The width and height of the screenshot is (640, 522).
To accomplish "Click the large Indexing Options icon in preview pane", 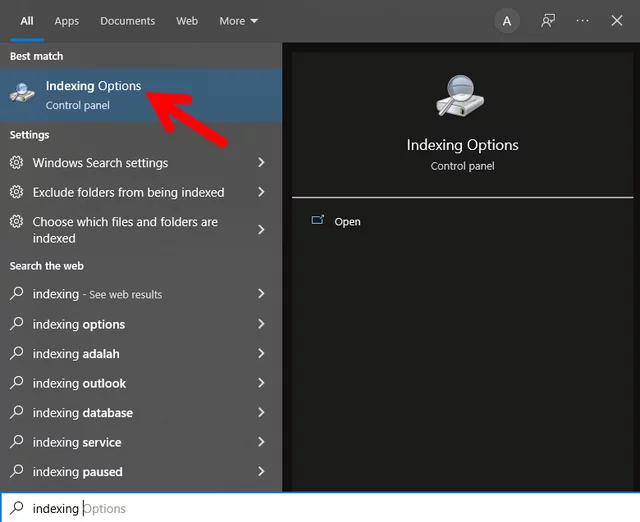I will point(460,96).
